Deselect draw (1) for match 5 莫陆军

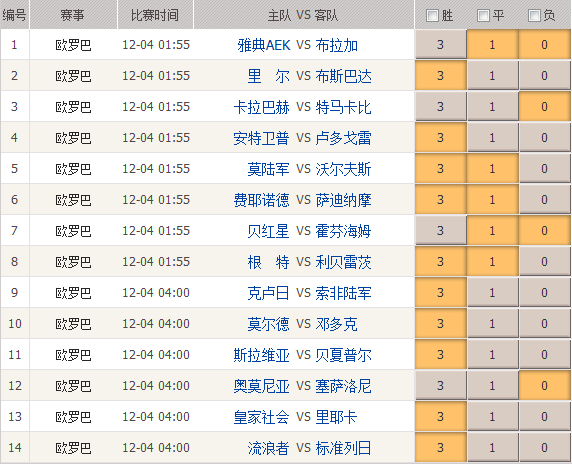(492, 169)
